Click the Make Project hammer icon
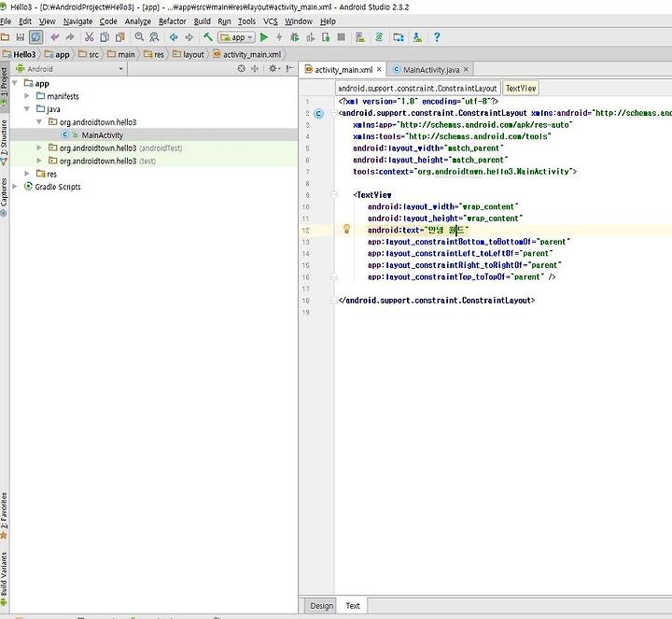Image resolution: width=672 pixels, height=619 pixels. 208,37
